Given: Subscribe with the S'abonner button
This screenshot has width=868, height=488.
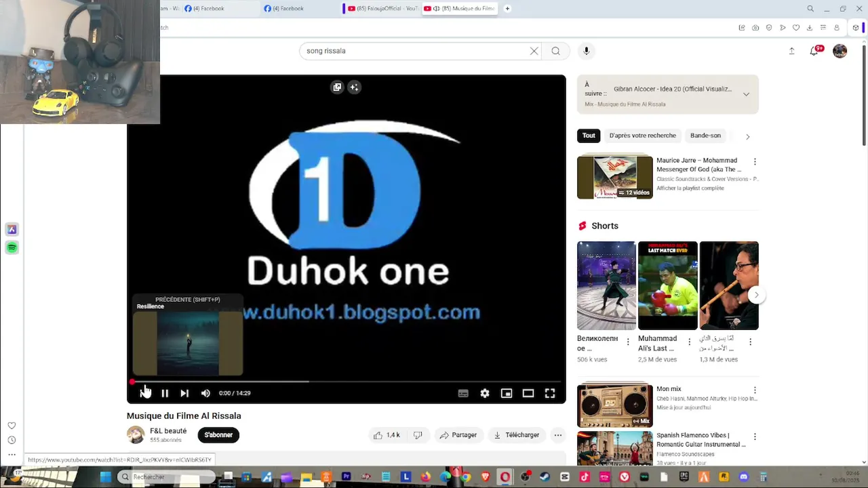Looking at the screenshot, I should click(218, 435).
